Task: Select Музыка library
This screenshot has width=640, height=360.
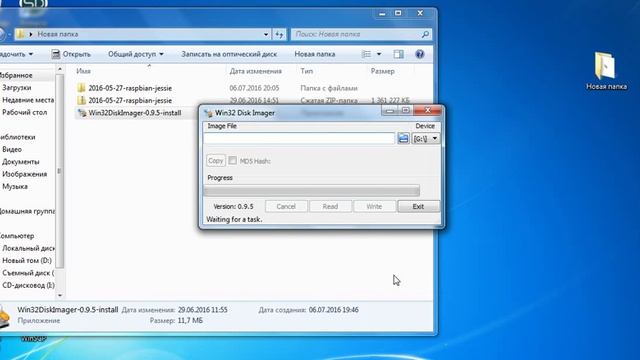Action: pos(15,187)
